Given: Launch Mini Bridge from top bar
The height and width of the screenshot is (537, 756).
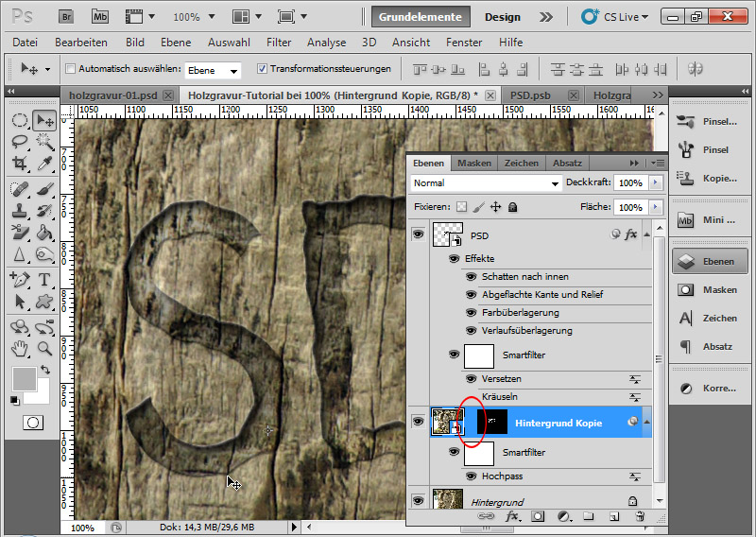Looking at the screenshot, I should coord(100,17).
